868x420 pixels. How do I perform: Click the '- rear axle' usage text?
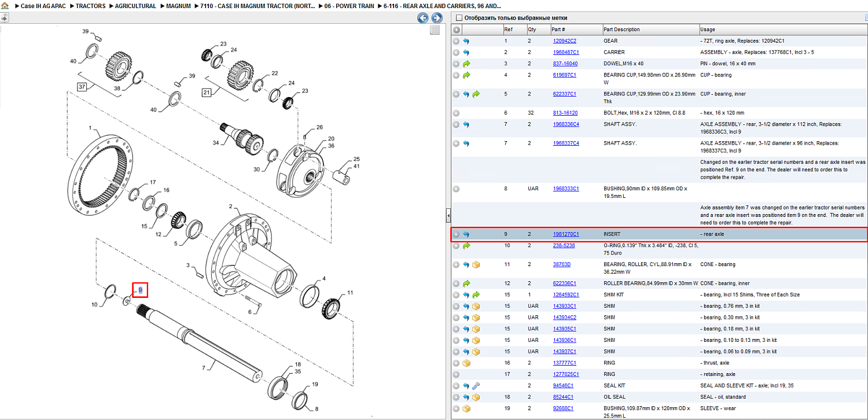pyautogui.click(x=712, y=234)
